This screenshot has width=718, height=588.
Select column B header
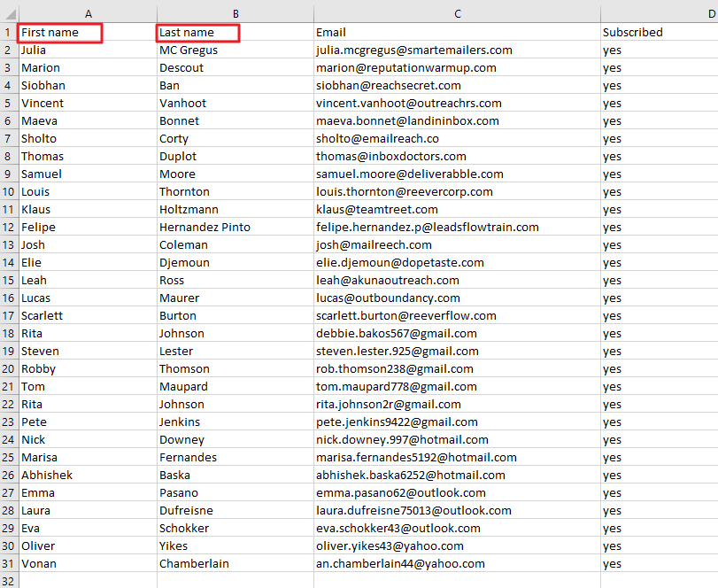(235, 12)
